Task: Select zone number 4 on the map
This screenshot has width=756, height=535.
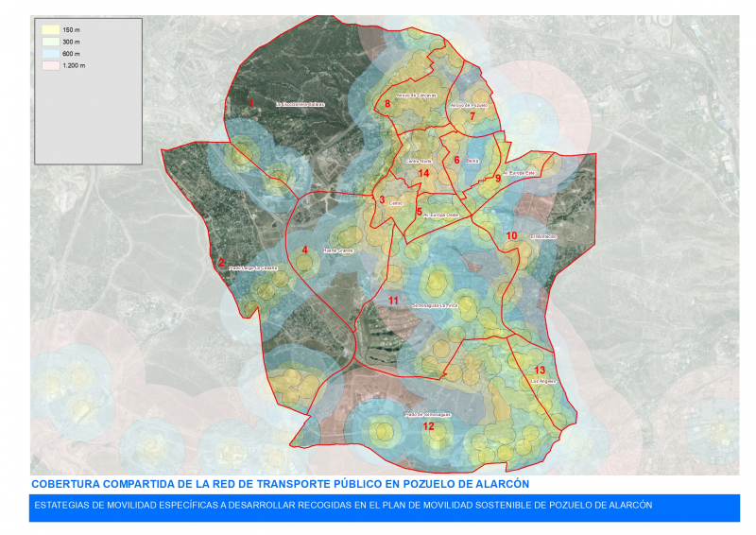Action: coord(304,250)
